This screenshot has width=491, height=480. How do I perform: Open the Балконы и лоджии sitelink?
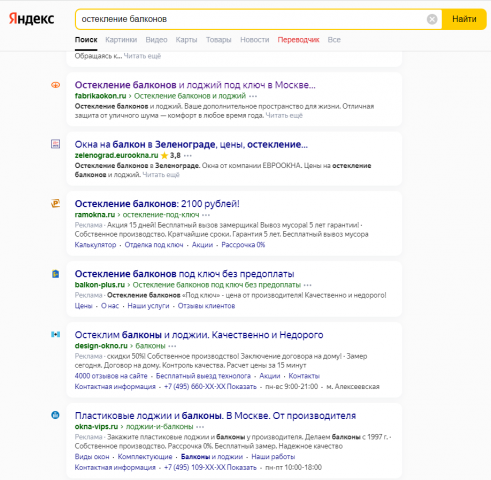pos(212,457)
